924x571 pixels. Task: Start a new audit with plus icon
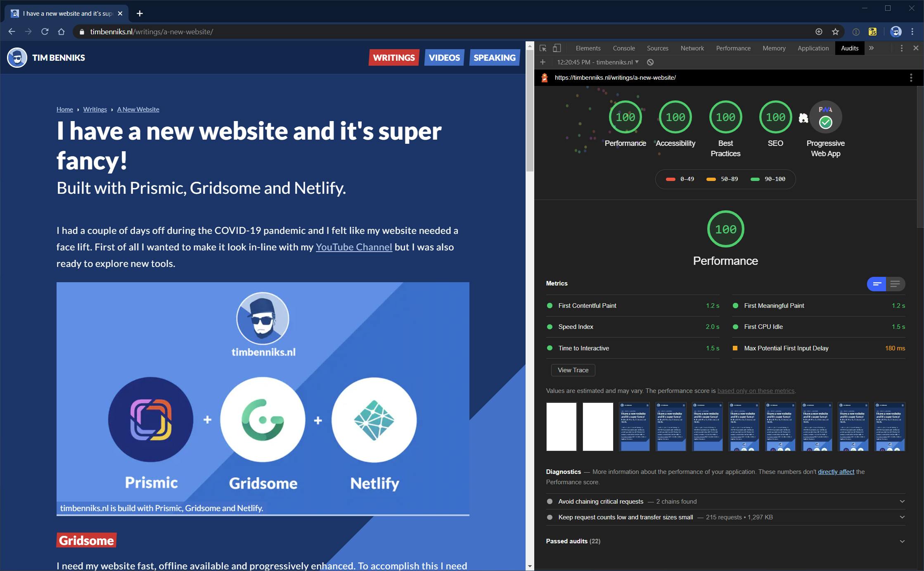(543, 62)
